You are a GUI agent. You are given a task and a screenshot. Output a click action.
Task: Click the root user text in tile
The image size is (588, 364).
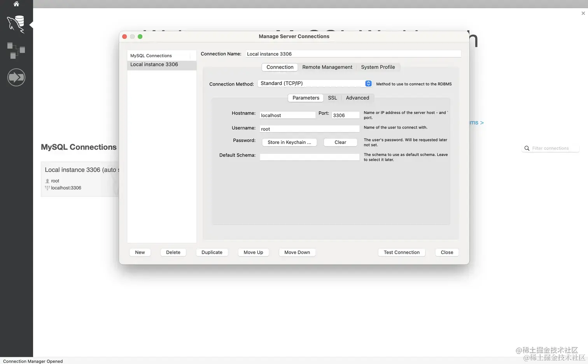pos(55,181)
